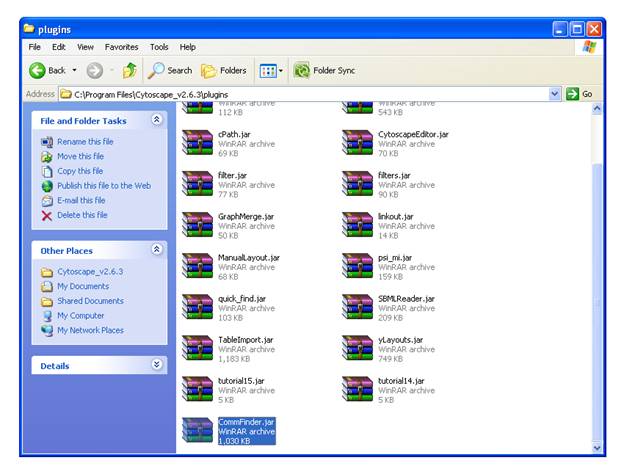
Task: Toggle the Folders pane
Action: pyautogui.click(x=224, y=71)
